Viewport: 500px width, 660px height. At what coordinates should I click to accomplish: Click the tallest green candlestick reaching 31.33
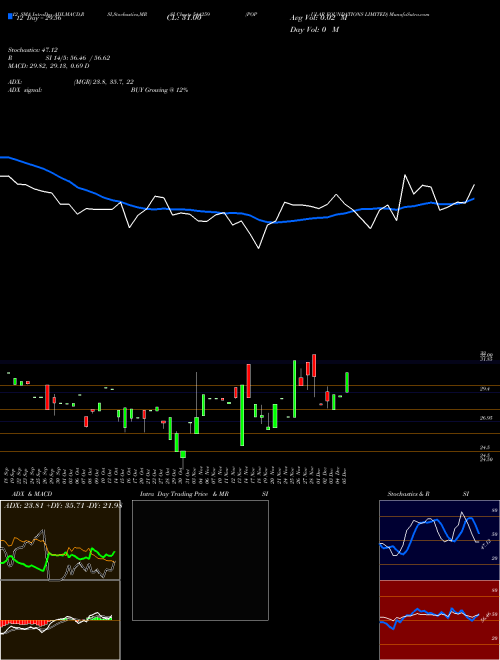pos(295,389)
